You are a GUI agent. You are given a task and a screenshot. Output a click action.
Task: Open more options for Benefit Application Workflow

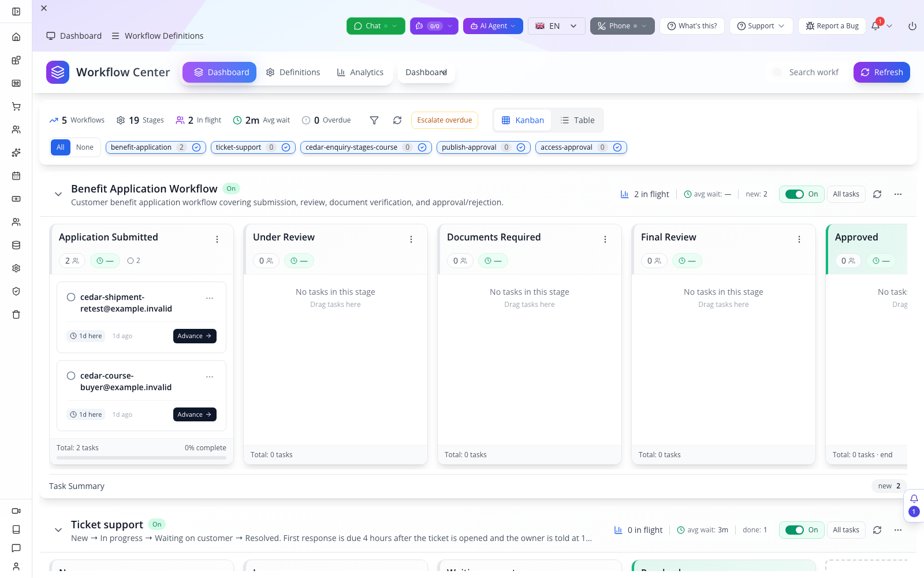898,194
